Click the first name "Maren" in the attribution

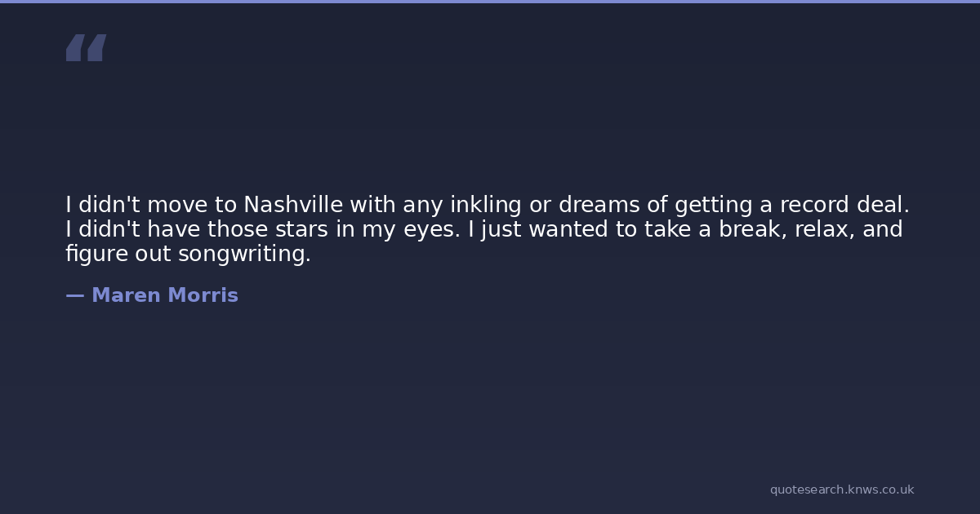tap(126, 295)
